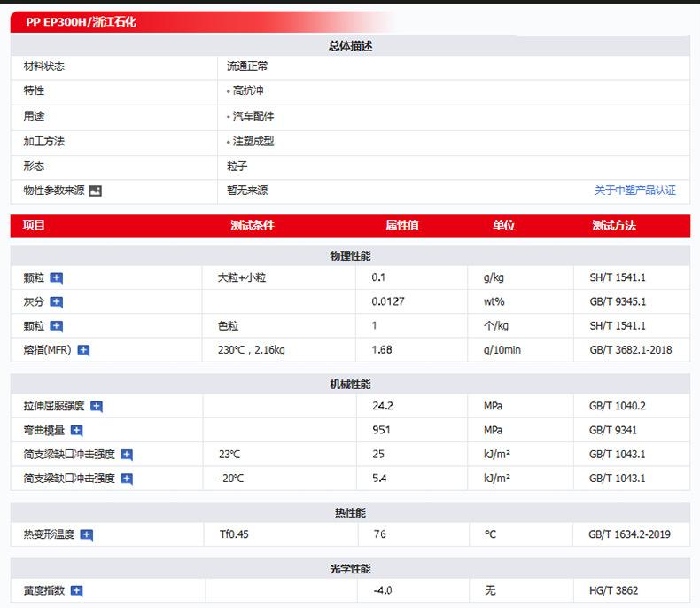
Task: Click the 大粒+小粒 test condition cell
Action: [x=242, y=277]
